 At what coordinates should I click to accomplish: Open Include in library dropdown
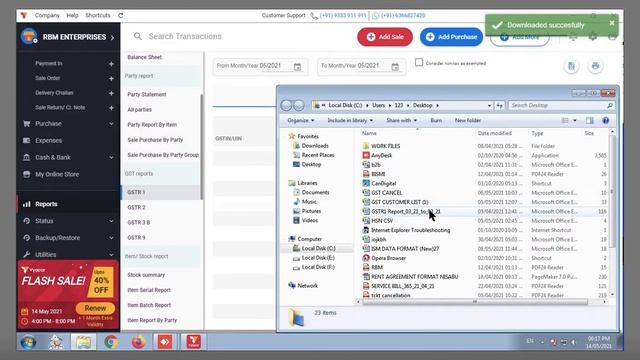[350, 120]
